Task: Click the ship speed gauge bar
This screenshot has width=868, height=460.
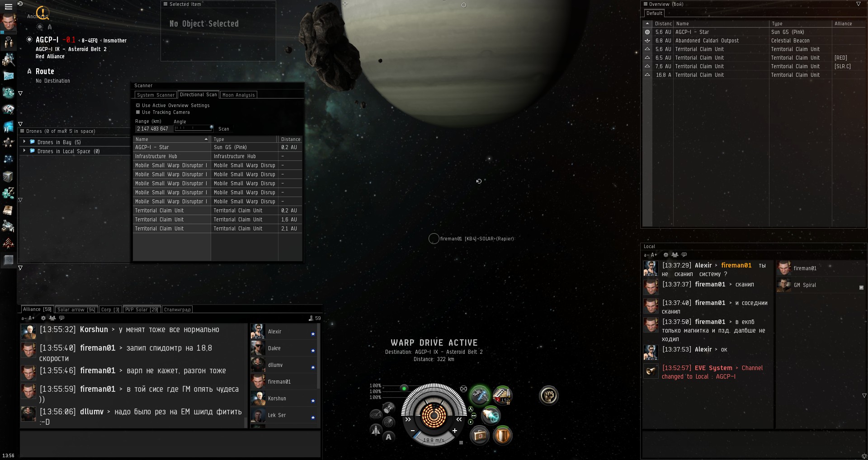Action: pos(434,440)
